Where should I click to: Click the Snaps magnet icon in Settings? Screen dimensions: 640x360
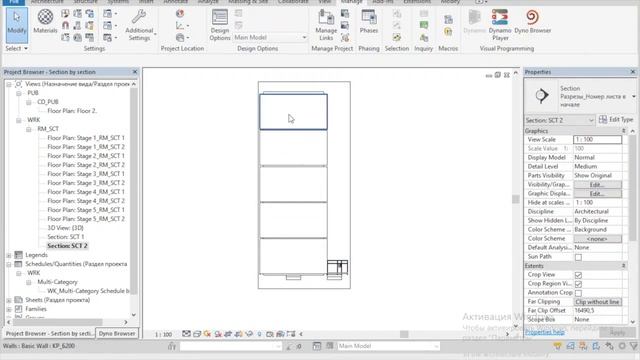[x=65, y=25]
